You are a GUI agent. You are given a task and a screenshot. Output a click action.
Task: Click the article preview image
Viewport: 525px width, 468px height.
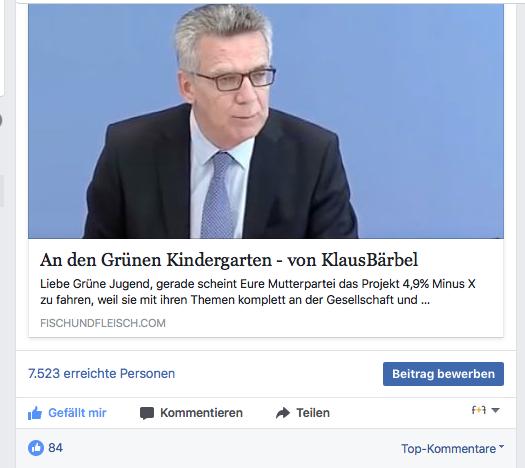coord(266,121)
